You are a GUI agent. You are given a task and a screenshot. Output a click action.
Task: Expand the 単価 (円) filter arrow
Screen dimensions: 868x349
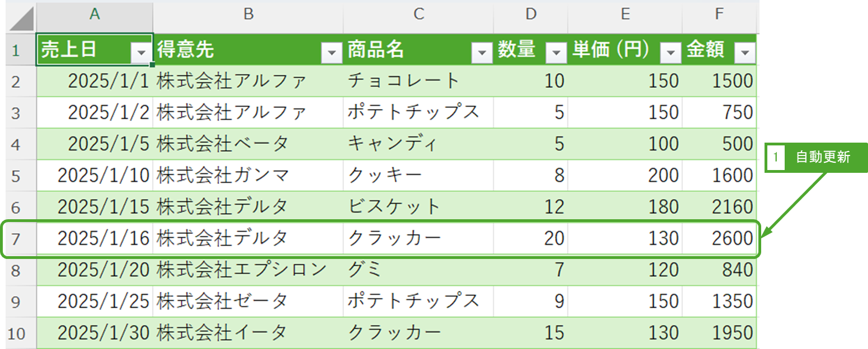670,53
